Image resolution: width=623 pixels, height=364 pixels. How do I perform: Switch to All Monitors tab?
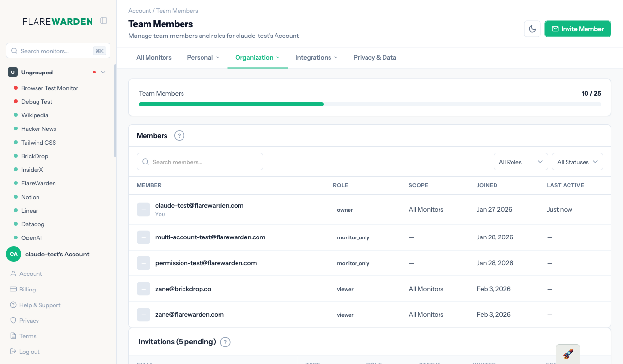pyautogui.click(x=154, y=57)
